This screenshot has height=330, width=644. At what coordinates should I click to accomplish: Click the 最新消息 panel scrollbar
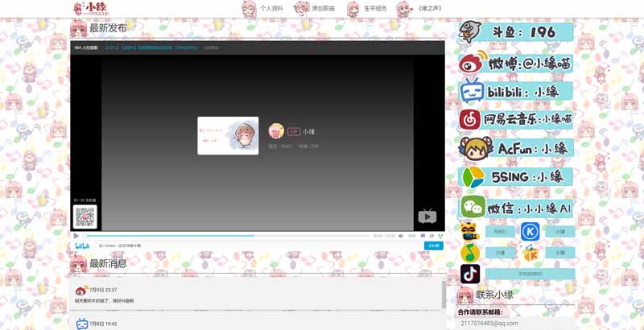click(444, 294)
